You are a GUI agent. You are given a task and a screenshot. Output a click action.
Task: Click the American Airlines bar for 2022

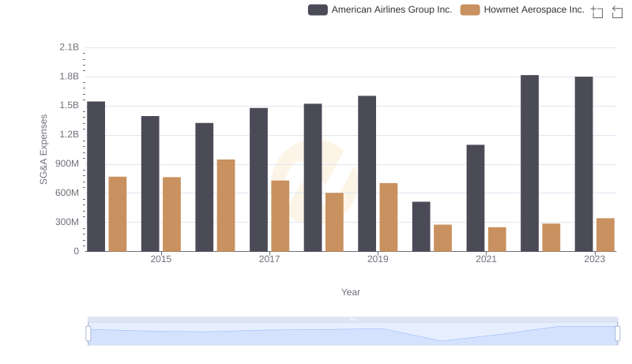[x=529, y=163]
